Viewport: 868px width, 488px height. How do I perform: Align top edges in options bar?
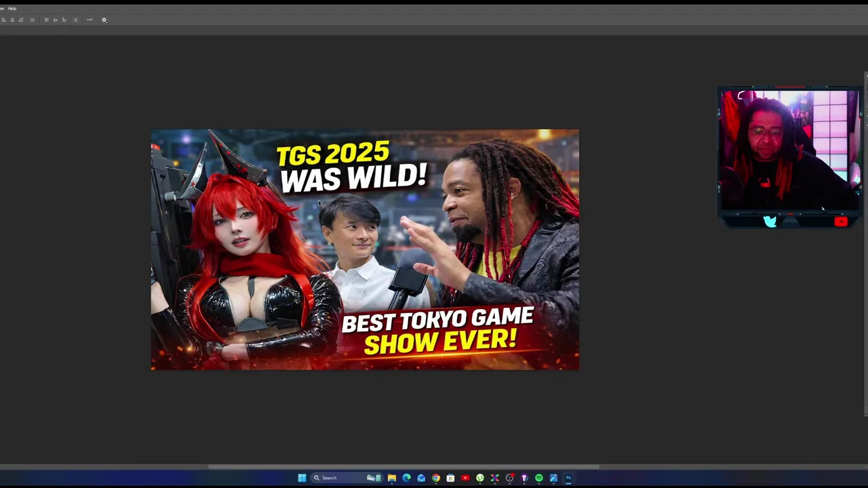click(x=46, y=20)
